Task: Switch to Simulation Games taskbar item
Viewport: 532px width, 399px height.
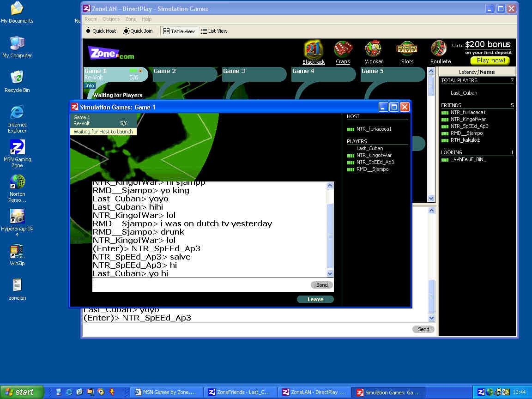Action: click(388, 392)
